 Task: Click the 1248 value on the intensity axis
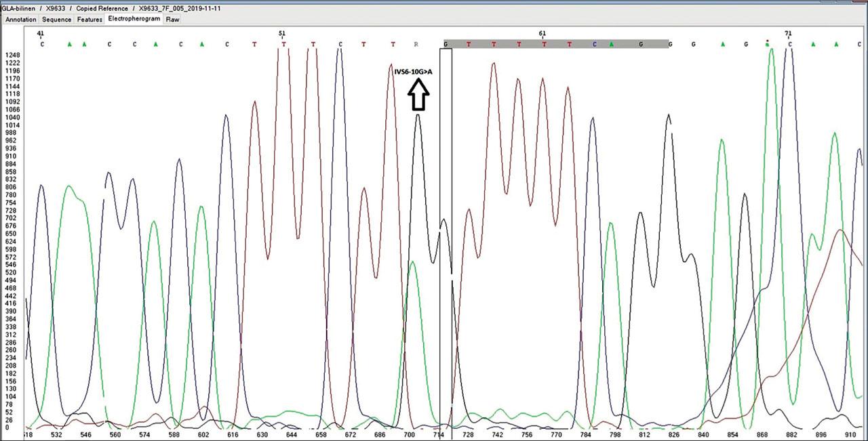(12, 55)
